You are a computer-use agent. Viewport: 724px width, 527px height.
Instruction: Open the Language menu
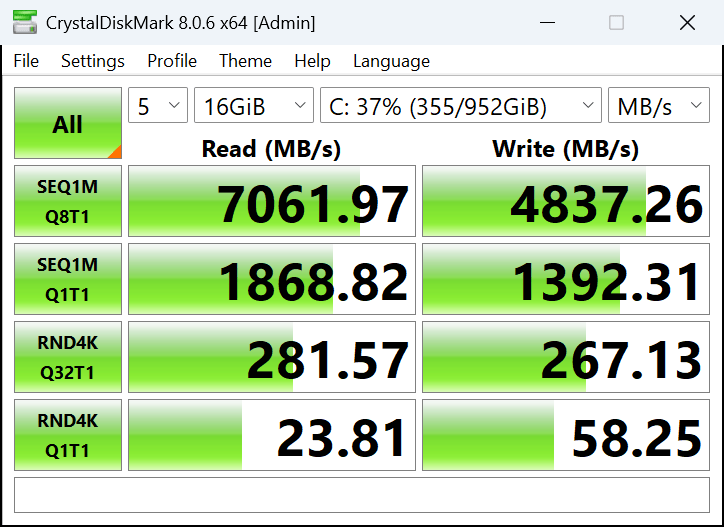tap(391, 61)
